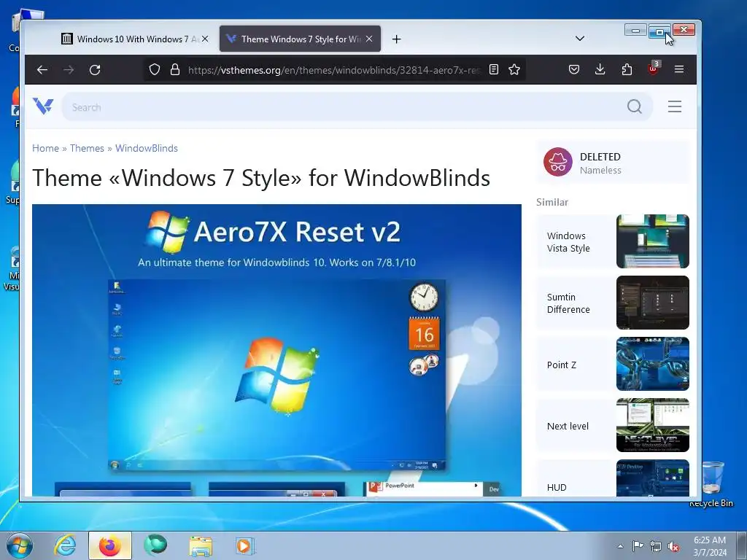The width and height of the screenshot is (747, 560).
Task: Launch Windows Media Player from taskbar
Action: [x=245, y=545]
